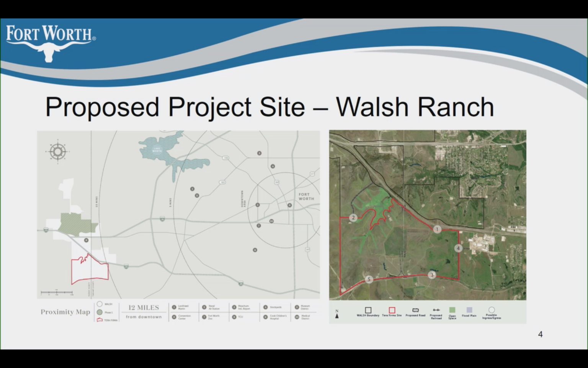Click the Fort Worth Zoo legend entry

coord(211,317)
